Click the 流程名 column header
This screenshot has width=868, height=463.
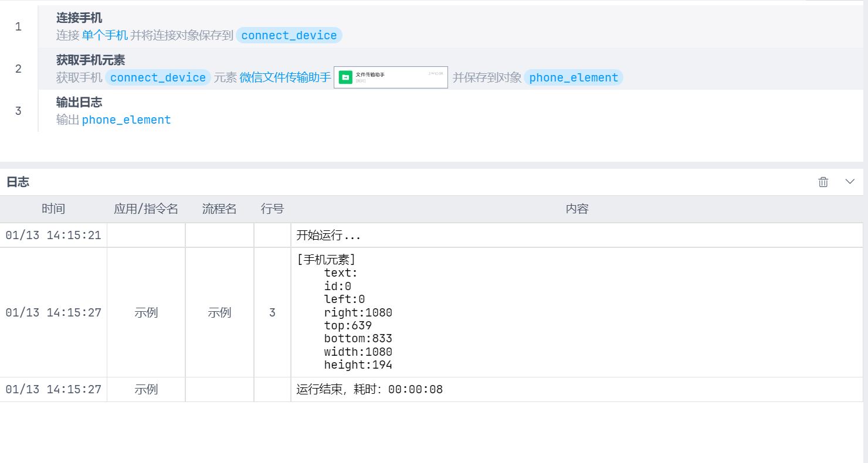click(x=219, y=209)
